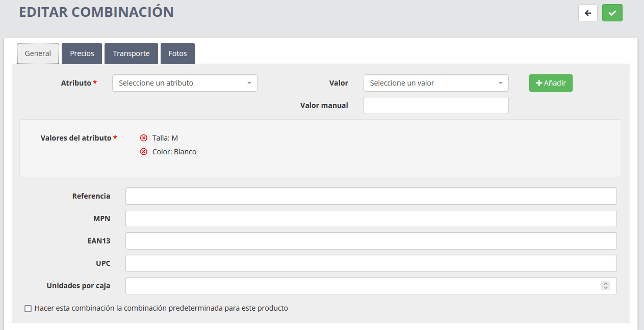Click into the MPN field
The height and width of the screenshot is (330, 644).
(x=371, y=218)
